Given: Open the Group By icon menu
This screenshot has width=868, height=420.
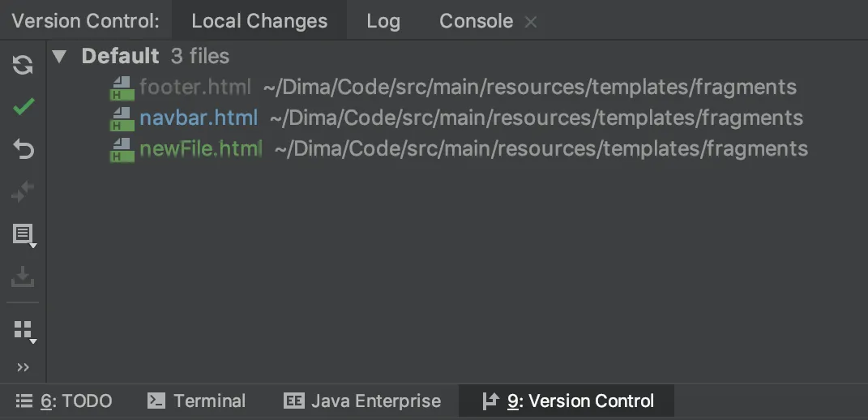Looking at the screenshot, I should (24, 330).
